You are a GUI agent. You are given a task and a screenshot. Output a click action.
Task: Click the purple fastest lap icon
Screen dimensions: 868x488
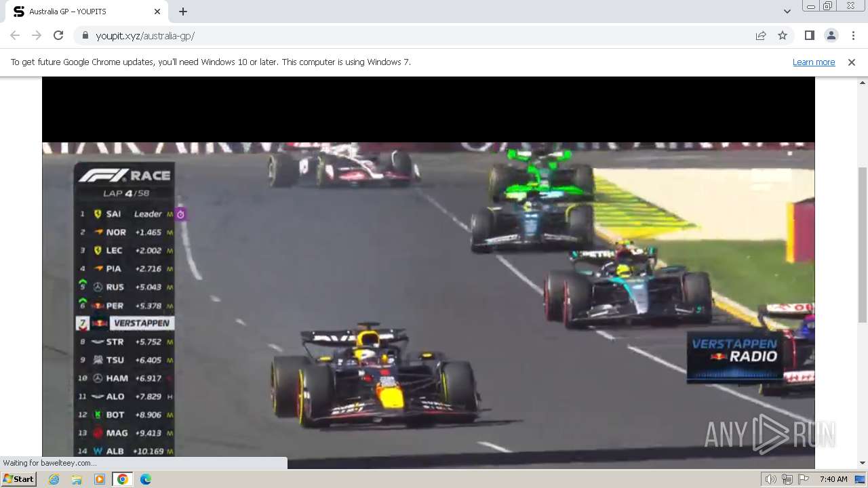180,214
